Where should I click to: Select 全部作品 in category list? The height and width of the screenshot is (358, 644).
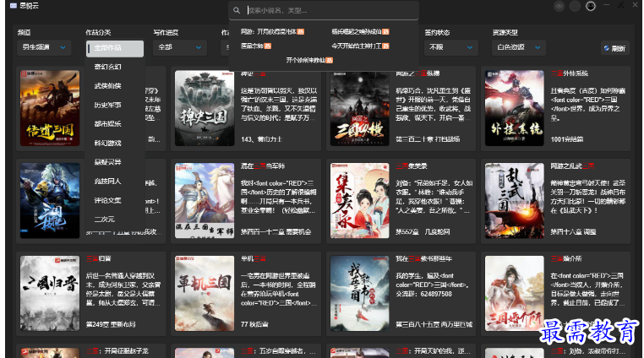click(115, 48)
